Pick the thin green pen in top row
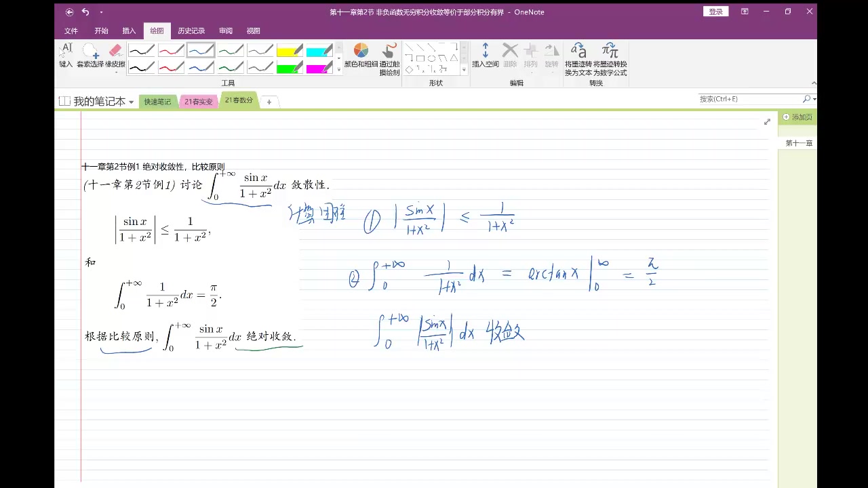The width and height of the screenshot is (868, 488). 231,50
